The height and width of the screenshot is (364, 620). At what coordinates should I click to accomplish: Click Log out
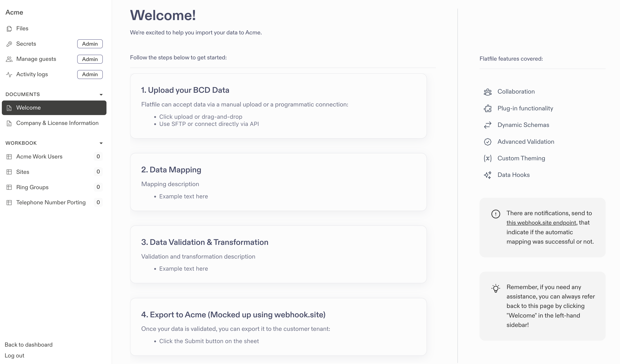(14, 355)
